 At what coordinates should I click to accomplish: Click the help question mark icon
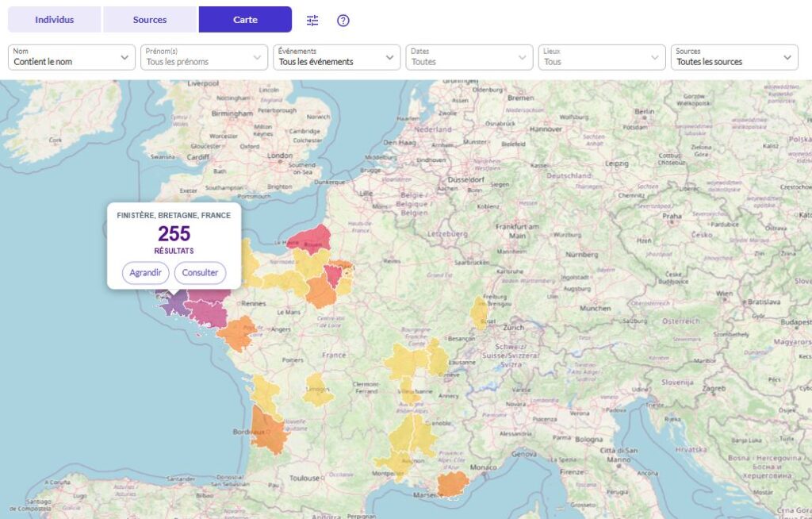point(343,21)
